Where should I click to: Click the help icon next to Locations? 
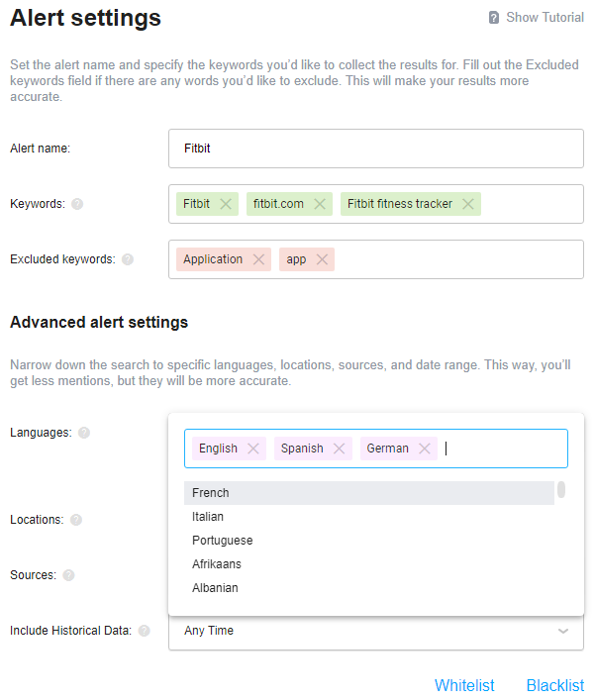click(x=76, y=520)
